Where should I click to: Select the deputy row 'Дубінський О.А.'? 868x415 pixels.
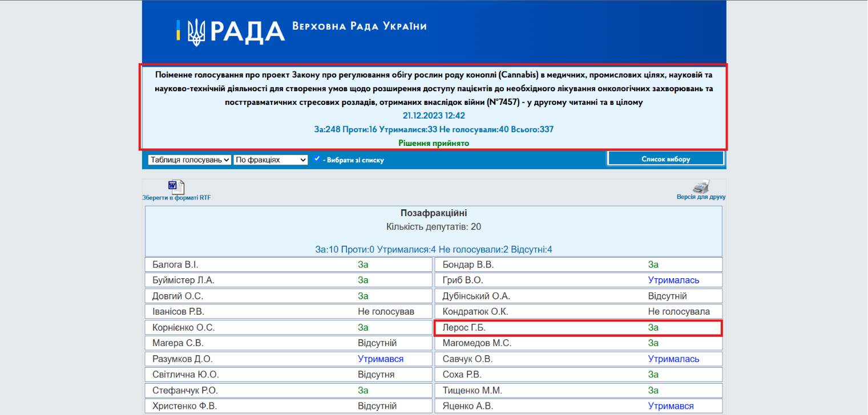point(579,296)
